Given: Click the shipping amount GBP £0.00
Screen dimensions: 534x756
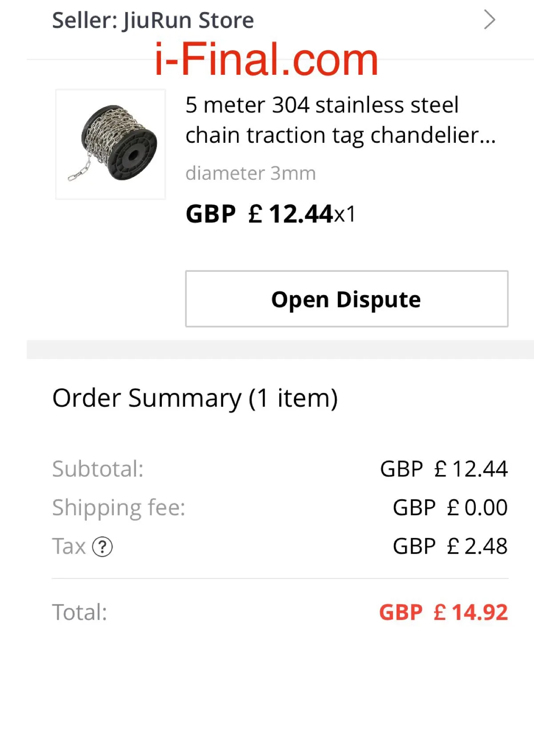Looking at the screenshot, I should 450,508.
